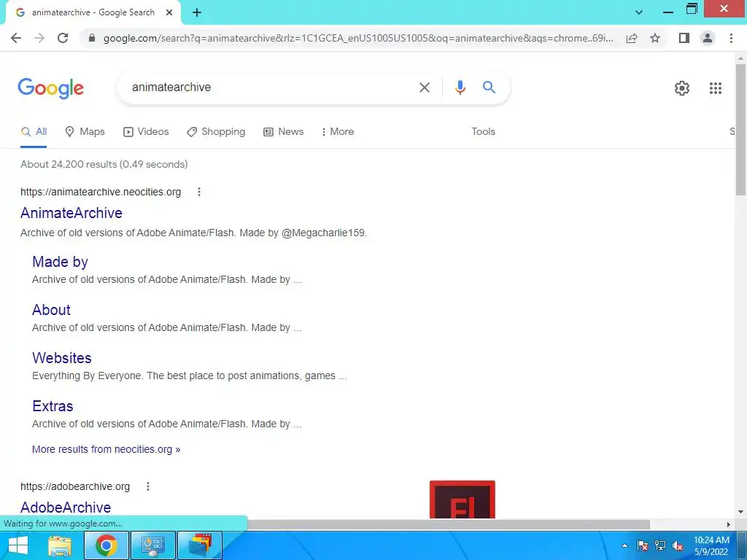Open search Tools options
The image size is (747, 560).
483,132
